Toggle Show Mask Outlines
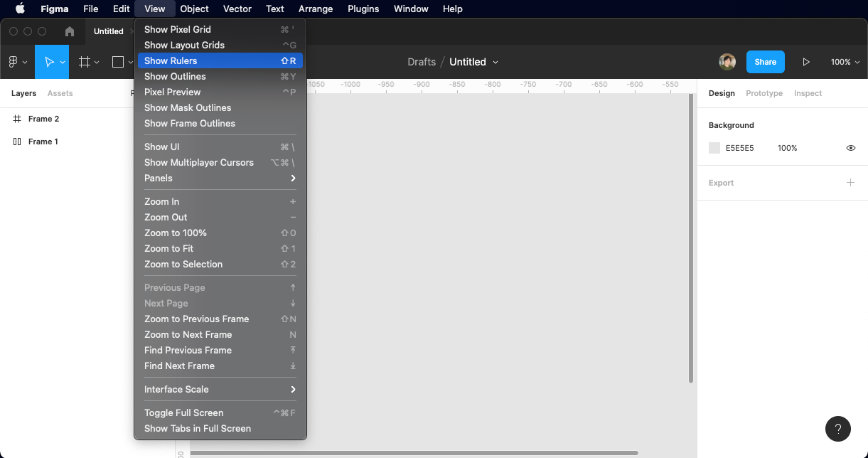Screen dimensions: 868x458 [x=220, y=107]
